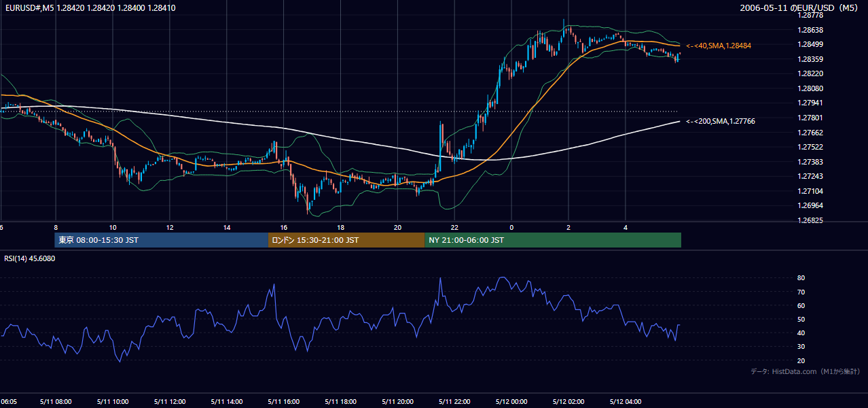Screen dimensions: 868x408
Task: Click hour label 22 under price chart
Action: (x=455, y=227)
